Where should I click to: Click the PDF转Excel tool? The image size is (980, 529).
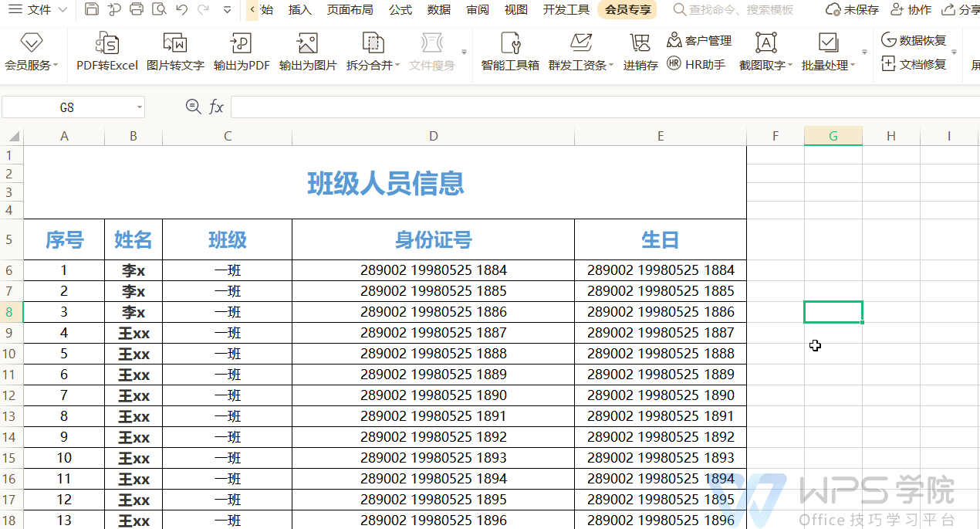coord(106,51)
